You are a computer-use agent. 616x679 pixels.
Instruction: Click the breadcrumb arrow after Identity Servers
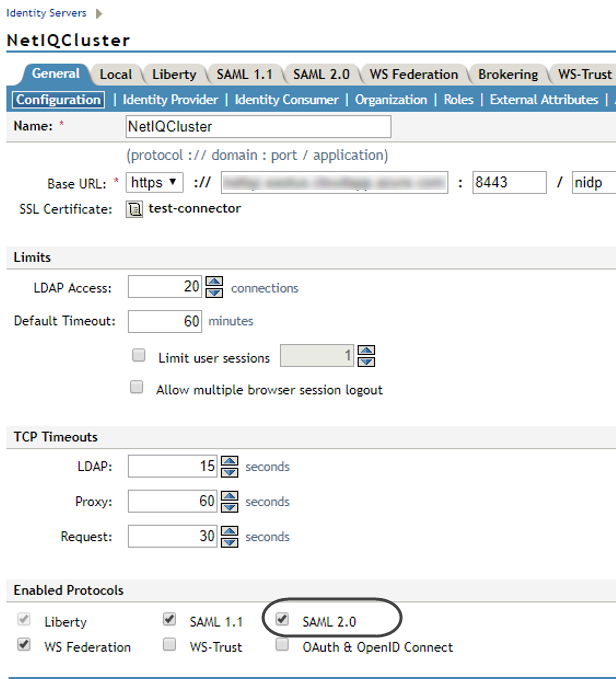coord(99,14)
